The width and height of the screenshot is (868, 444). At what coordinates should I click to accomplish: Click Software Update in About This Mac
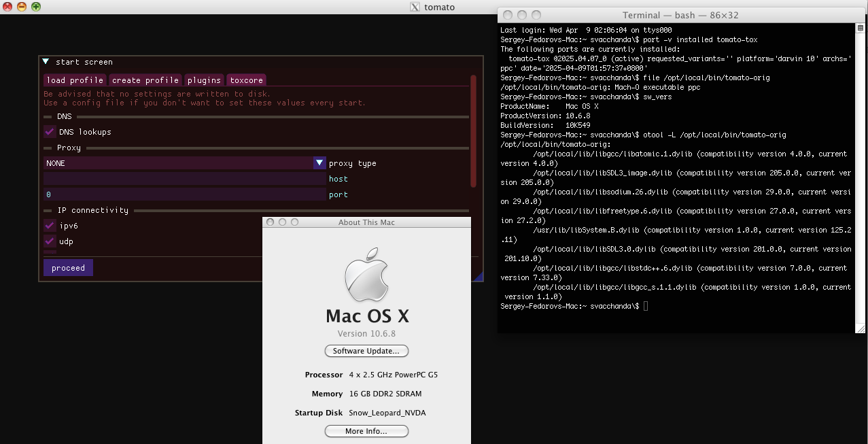click(x=366, y=351)
